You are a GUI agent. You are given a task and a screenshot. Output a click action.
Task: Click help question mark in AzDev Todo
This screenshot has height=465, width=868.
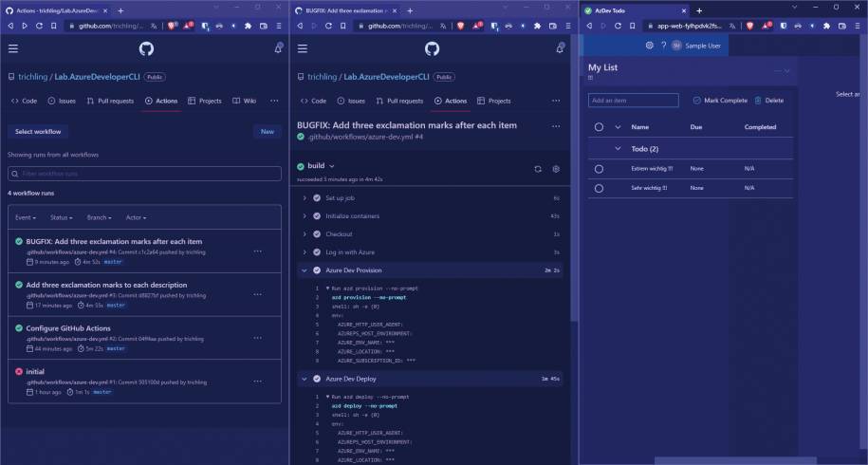click(663, 46)
